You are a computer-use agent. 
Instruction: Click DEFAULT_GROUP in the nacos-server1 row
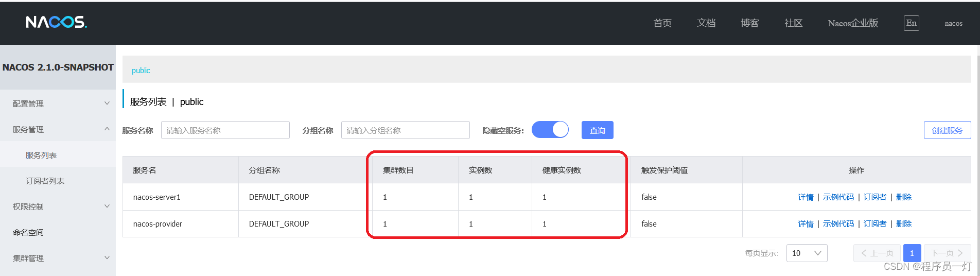pyautogui.click(x=279, y=197)
